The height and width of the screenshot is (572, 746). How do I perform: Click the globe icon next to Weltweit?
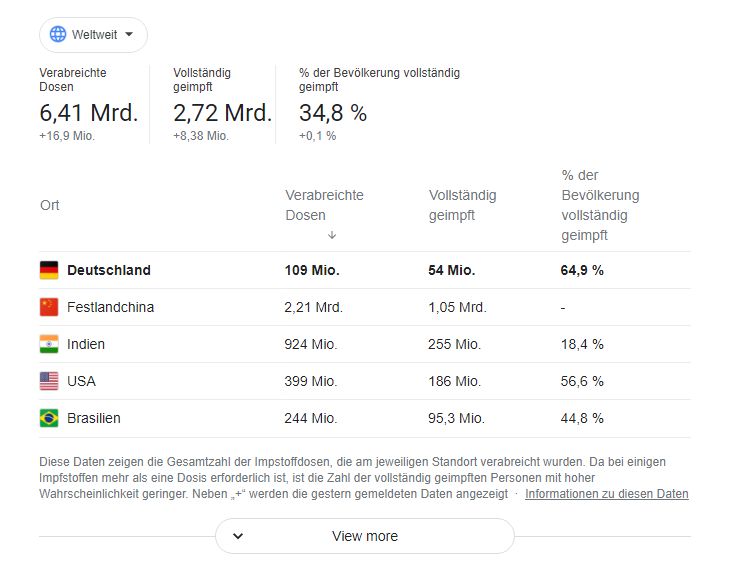click(58, 35)
